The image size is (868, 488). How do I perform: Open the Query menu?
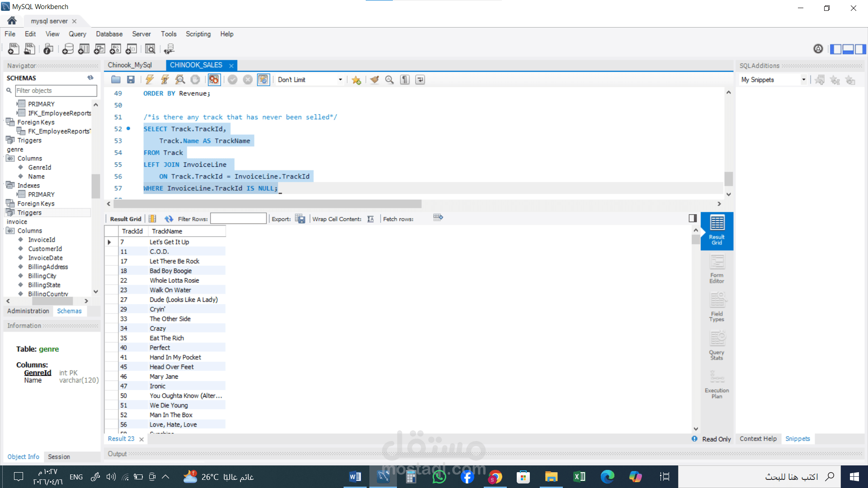(x=77, y=34)
